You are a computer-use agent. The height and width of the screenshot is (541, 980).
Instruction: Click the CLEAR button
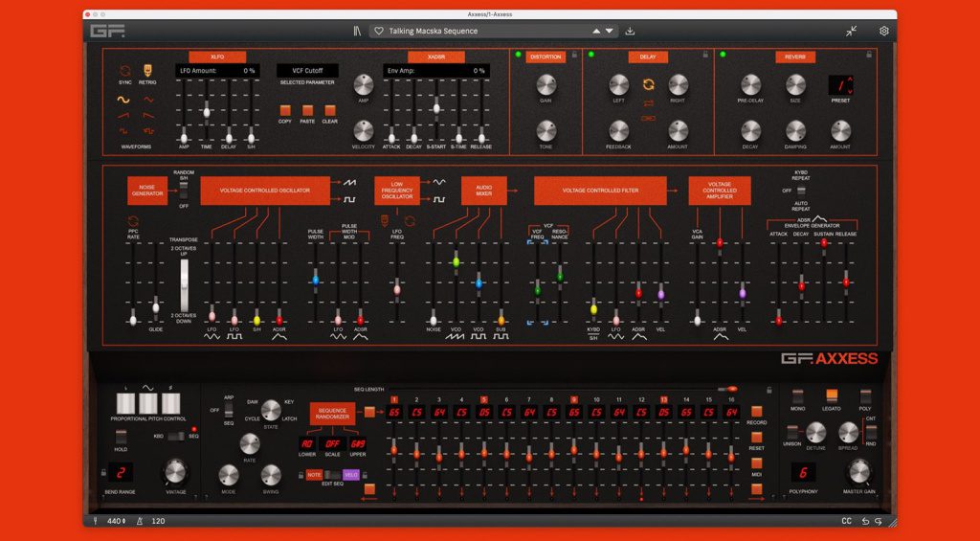[330, 111]
